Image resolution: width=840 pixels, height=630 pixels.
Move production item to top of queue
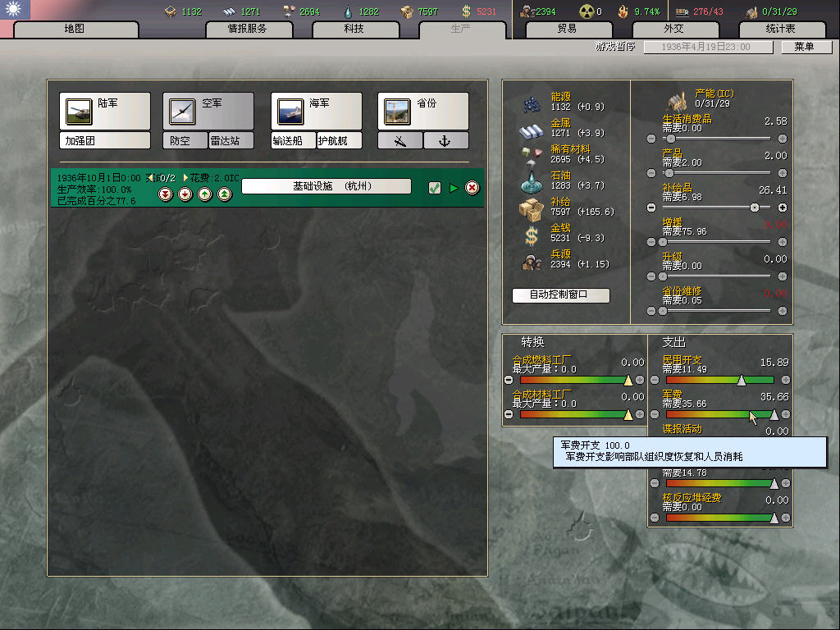click(224, 194)
